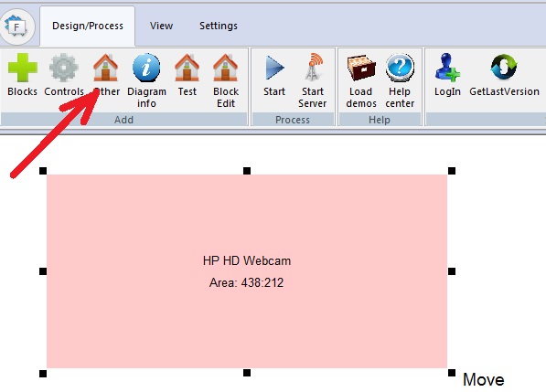Start the process with play icon
546x392 pixels.
point(274,68)
